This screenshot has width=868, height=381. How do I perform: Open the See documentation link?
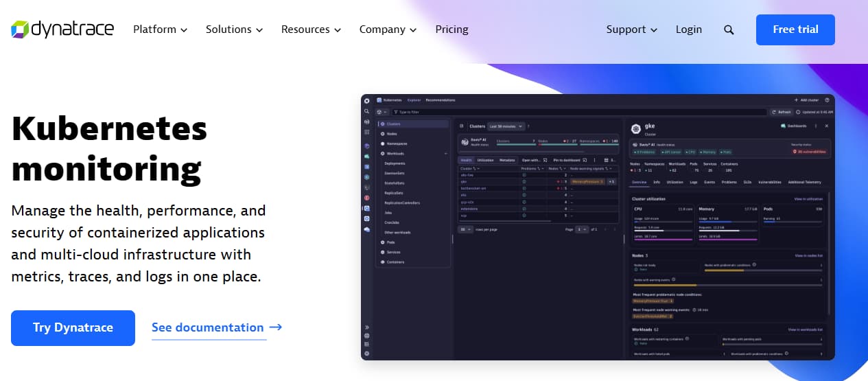[208, 327]
